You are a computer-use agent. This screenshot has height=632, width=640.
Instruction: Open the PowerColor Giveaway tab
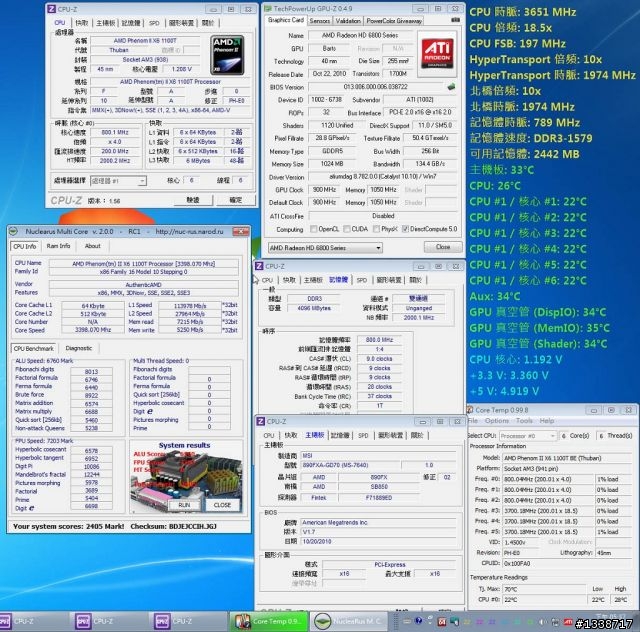coord(393,20)
